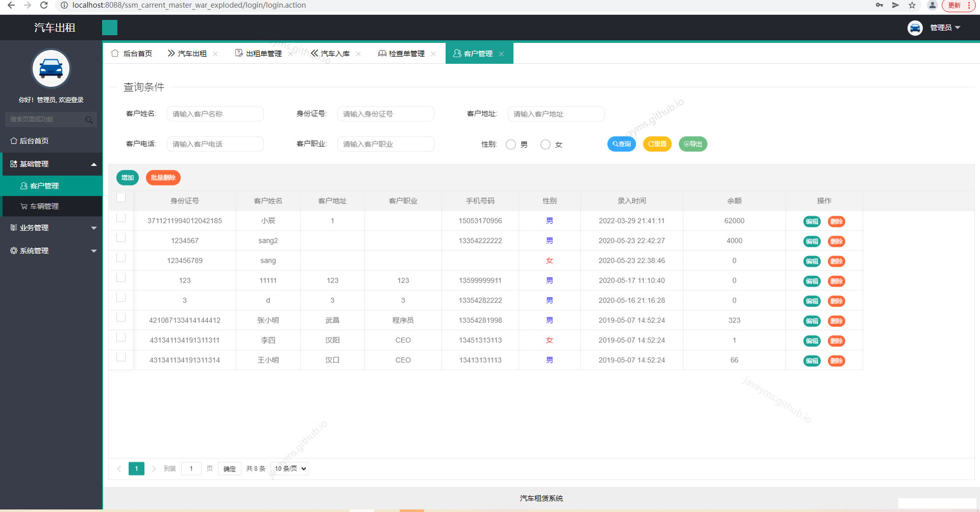980x512 pixels.
Task: Select the 男 gender radio button
Action: pos(510,144)
